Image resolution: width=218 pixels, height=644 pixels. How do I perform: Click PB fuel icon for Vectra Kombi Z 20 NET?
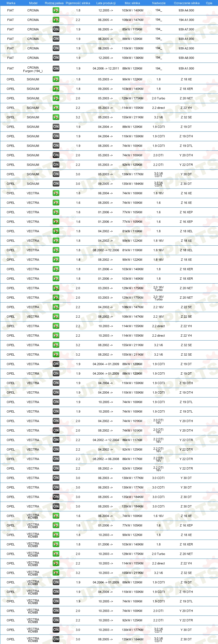[56, 554]
